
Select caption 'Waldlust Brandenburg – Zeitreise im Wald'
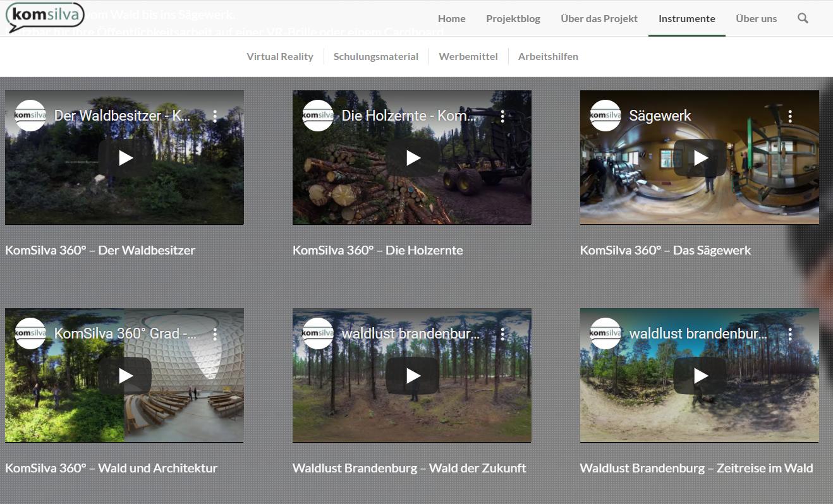coord(696,468)
